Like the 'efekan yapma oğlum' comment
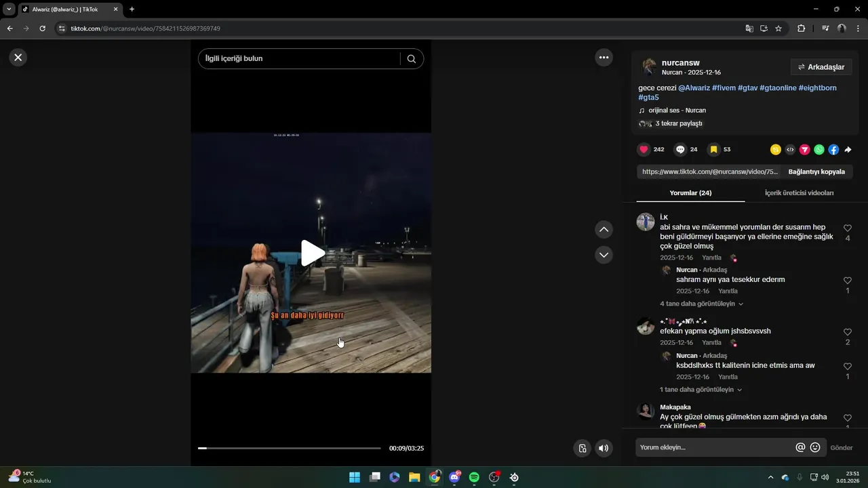The height and width of the screenshot is (488, 868). click(848, 332)
